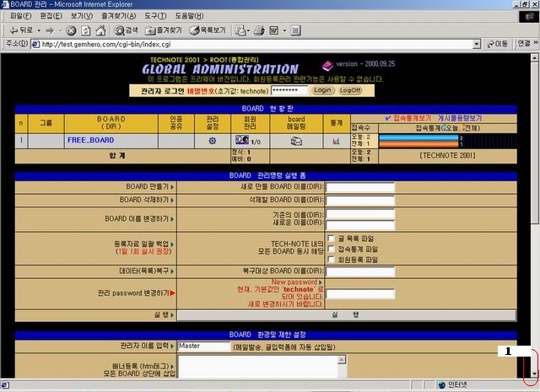Open the 도움말(H) menu
Screen dimensions: 540x392
pos(189,16)
